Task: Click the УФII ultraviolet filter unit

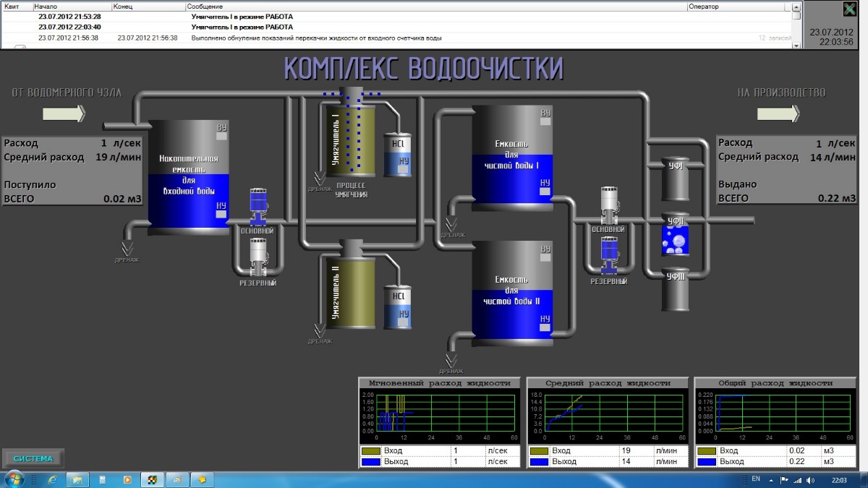Action: tap(675, 236)
